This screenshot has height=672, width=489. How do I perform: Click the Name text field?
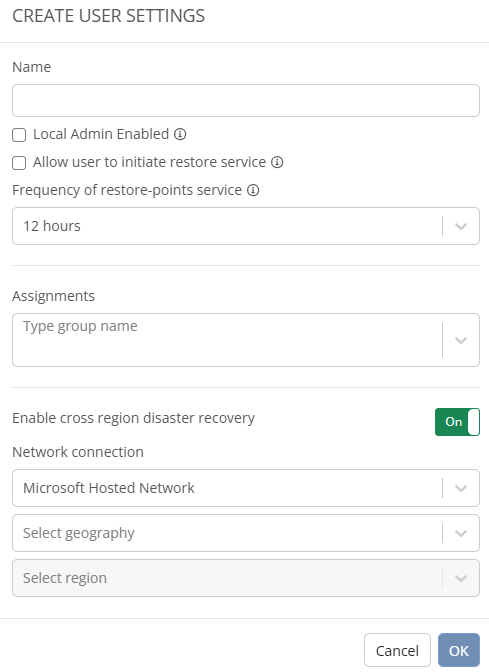point(246,100)
